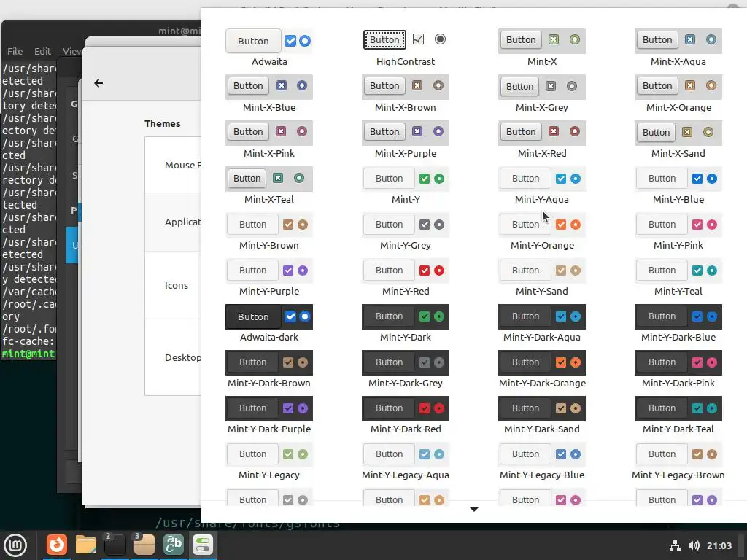The image size is (747, 560).
Task: Select the Mint-Y-Legacy-Blue theme
Action: (x=542, y=462)
